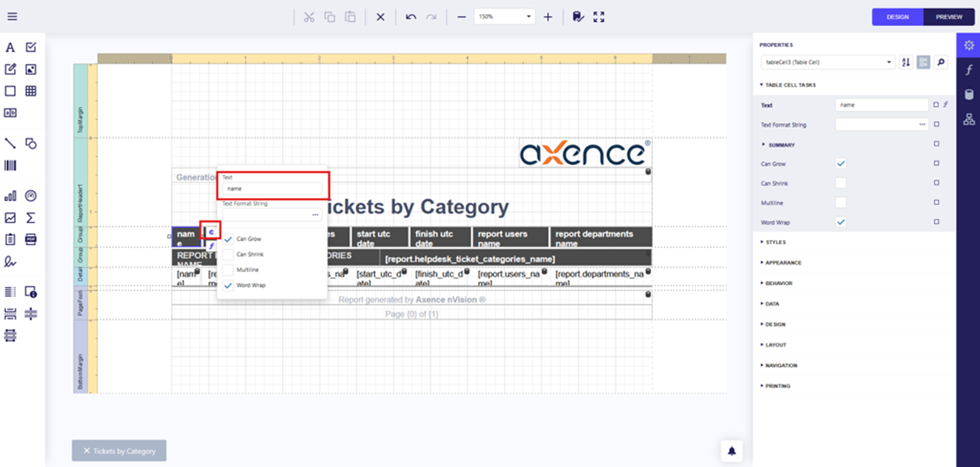Open the Field List database icon
The height and width of the screenshot is (467, 980).
[x=968, y=94]
